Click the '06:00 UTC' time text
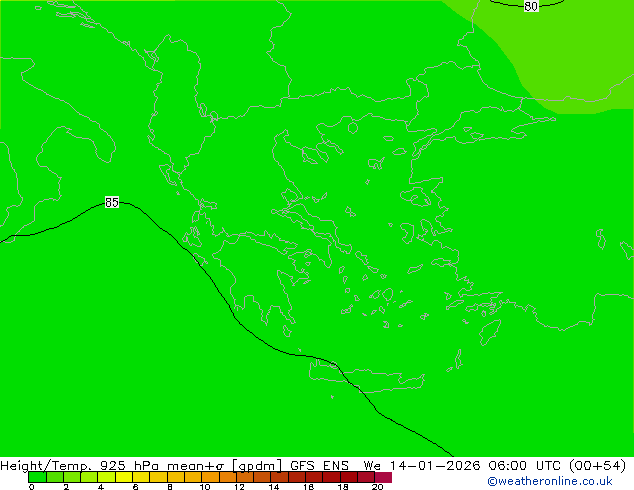This screenshot has width=634, height=490. [x=524, y=466]
